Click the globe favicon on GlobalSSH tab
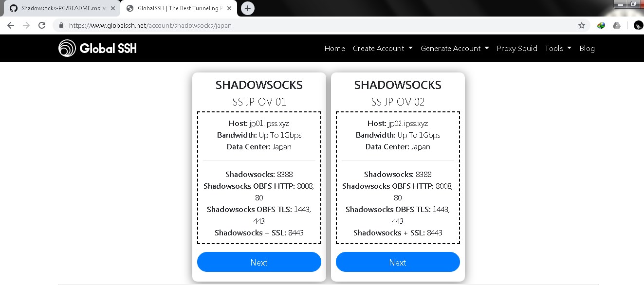 click(x=130, y=8)
